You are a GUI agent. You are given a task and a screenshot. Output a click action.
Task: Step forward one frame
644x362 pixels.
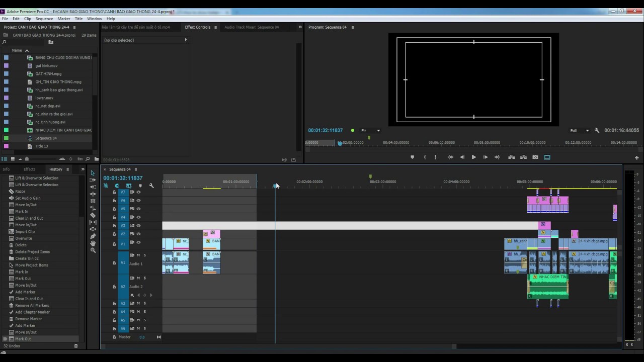coord(486,157)
